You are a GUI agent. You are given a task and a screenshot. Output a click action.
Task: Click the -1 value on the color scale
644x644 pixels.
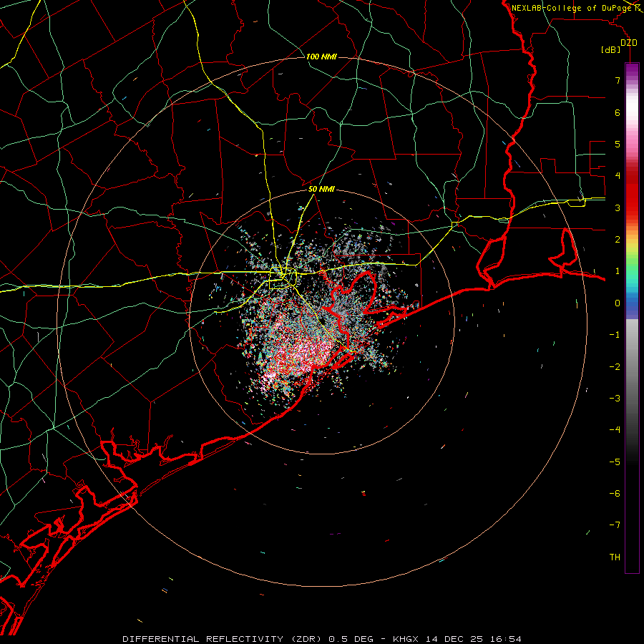coord(615,335)
